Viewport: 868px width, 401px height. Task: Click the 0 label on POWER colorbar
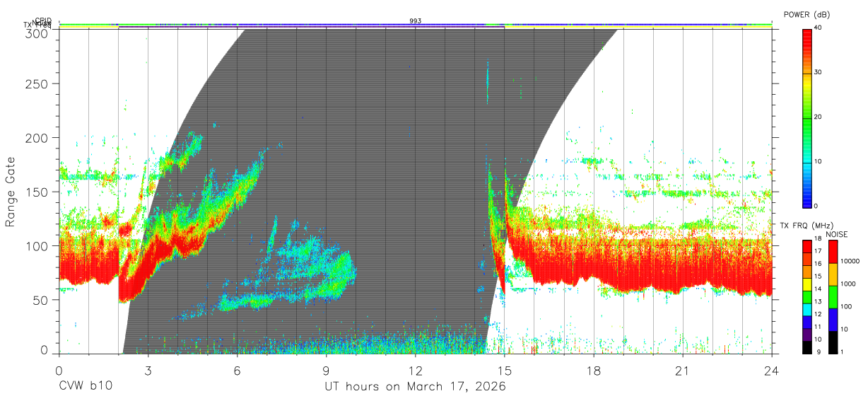click(817, 207)
